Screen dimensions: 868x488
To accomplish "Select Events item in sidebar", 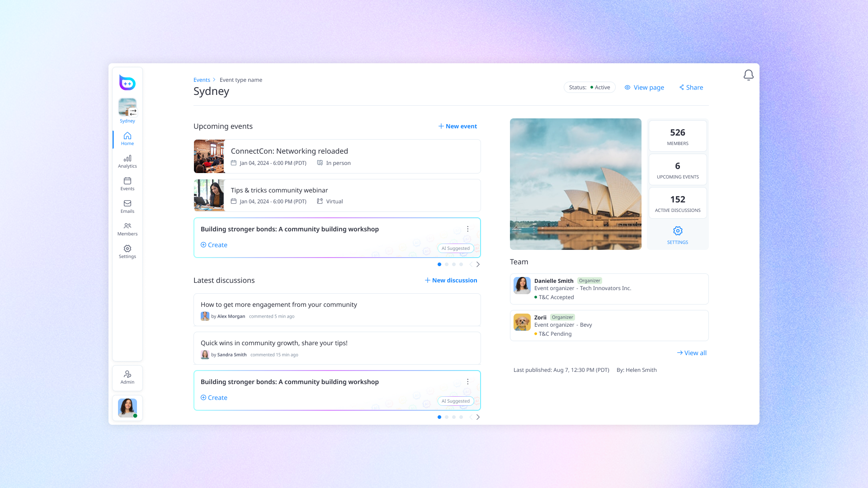I will tap(127, 184).
